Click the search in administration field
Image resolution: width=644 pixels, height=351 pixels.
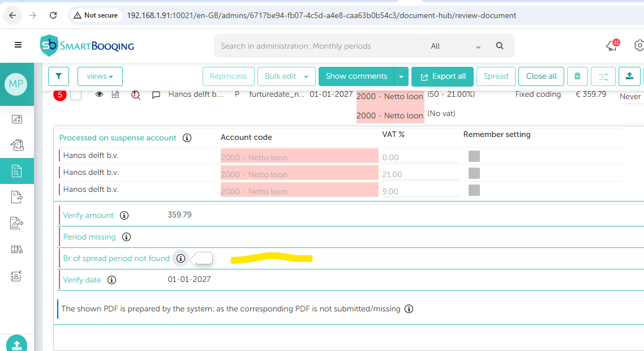319,46
